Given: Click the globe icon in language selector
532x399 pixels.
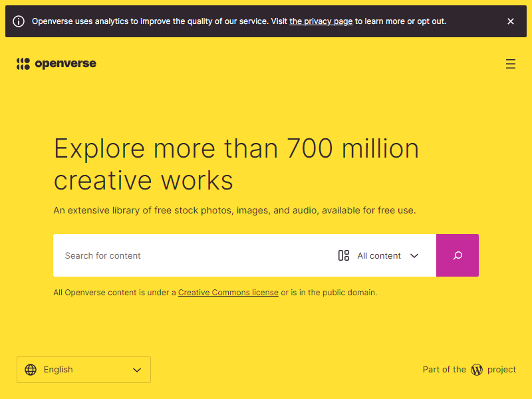Looking at the screenshot, I should tap(31, 369).
